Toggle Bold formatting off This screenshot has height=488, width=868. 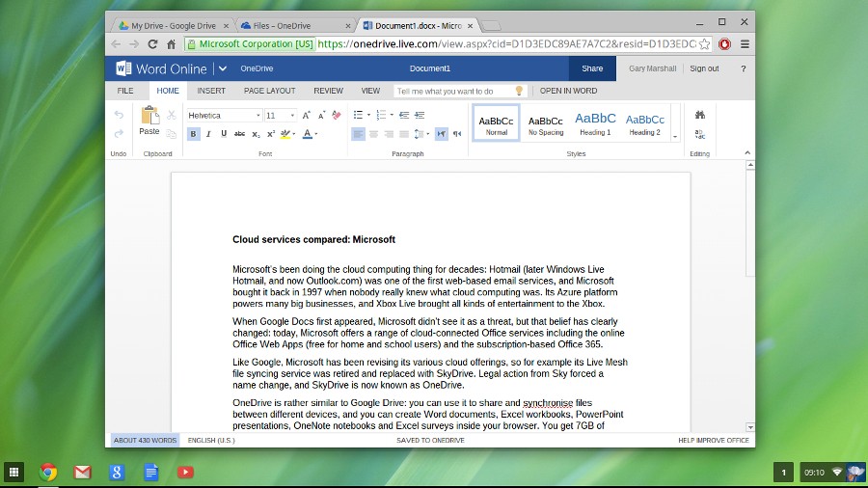193,134
